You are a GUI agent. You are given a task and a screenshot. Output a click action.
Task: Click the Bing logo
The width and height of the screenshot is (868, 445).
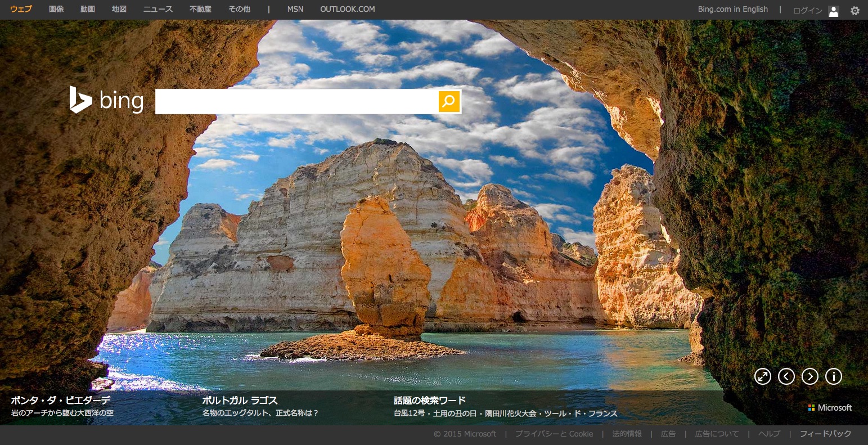tap(106, 100)
